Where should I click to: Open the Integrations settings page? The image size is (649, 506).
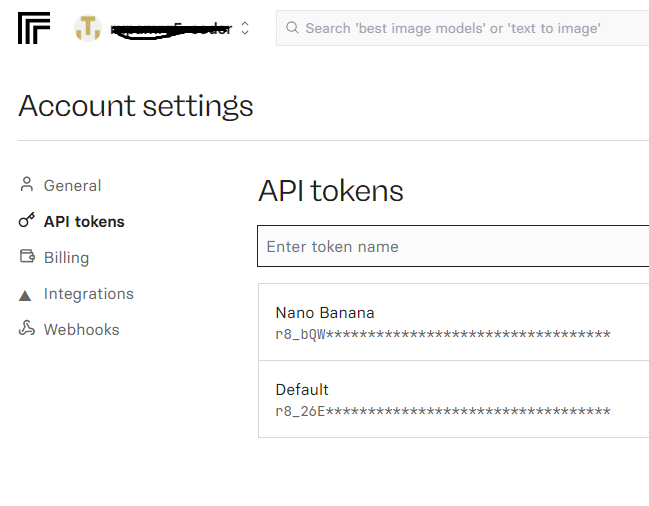coord(88,293)
